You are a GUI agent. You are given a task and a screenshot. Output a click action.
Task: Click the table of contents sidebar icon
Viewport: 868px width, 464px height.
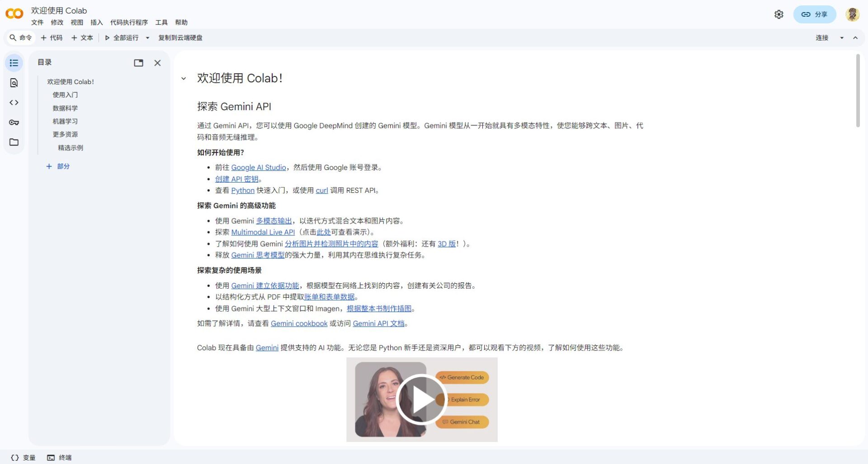tap(14, 63)
